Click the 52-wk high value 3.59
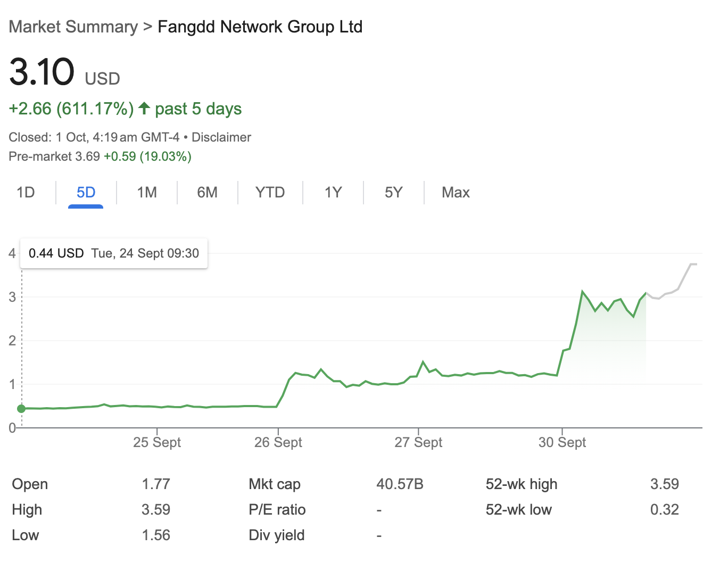This screenshot has height=562, width=728. [665, 484]
